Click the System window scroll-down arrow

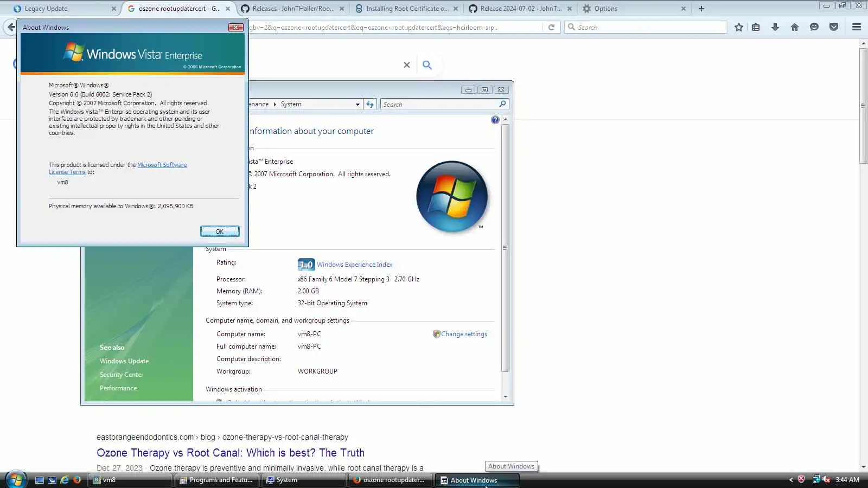506,397
